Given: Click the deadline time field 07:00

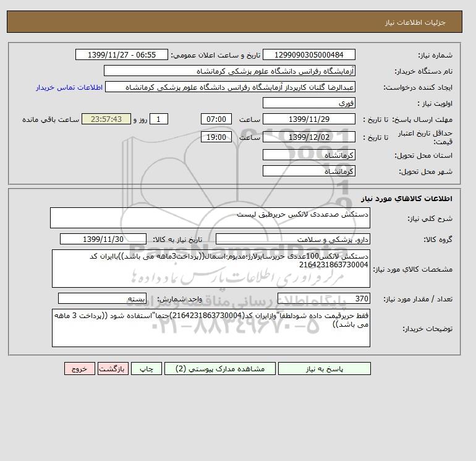Looking at the screenshot, I should (216, 119).
